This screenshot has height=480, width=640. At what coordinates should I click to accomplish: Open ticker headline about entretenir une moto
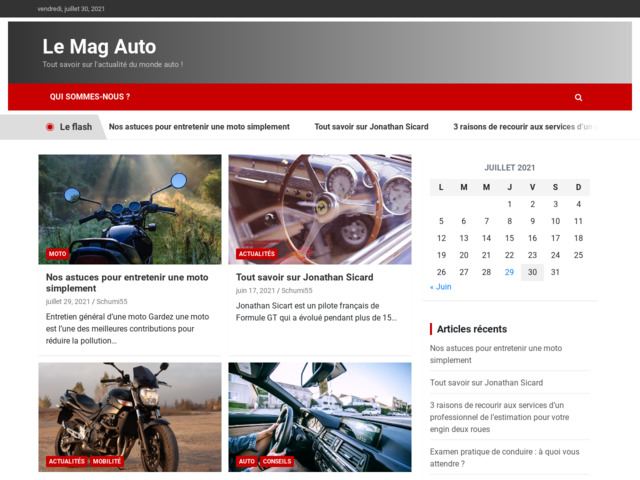tap(199, 127)
